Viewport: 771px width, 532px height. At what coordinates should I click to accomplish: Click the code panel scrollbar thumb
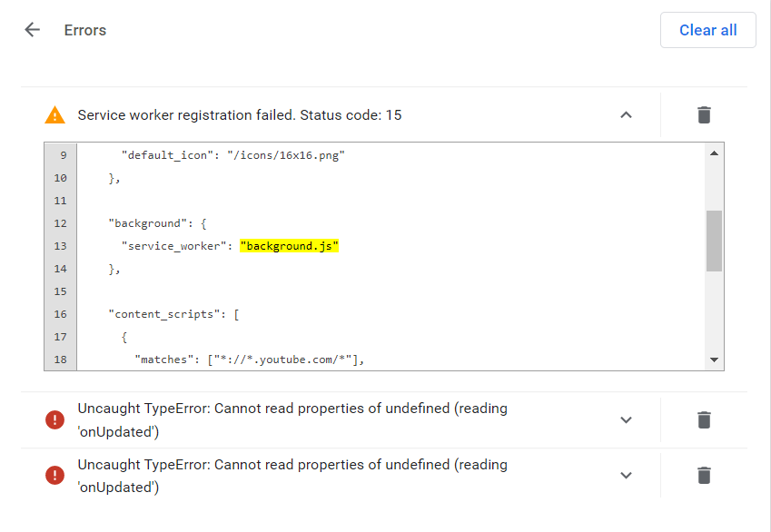(x=714, y=241)
